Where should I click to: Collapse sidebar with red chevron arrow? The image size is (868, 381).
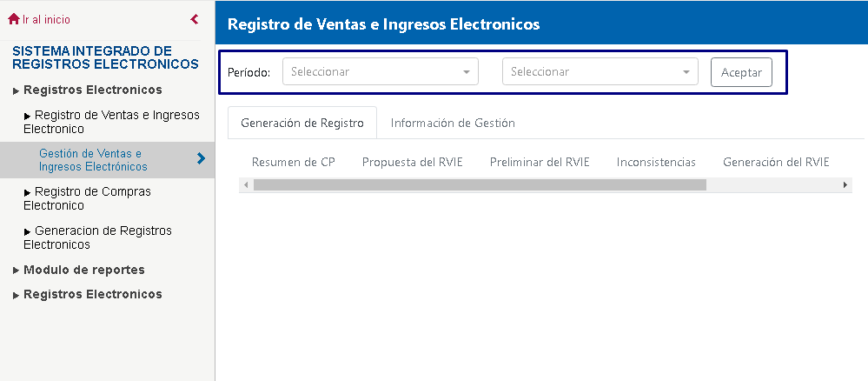(195, 19)
